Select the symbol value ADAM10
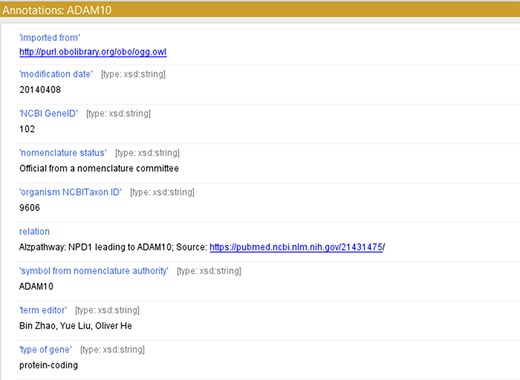The image size is (520, 380). point(36,286)
